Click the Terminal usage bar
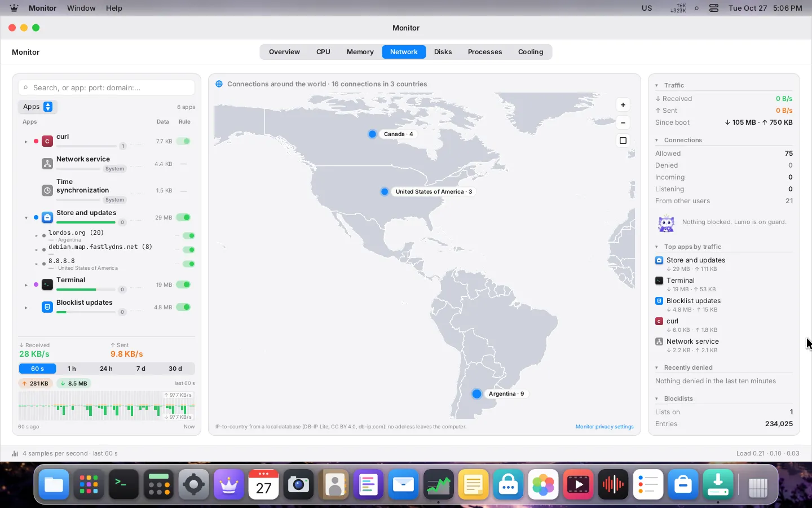The height and width of the screenshot is (508, 812). (x=86, y=290)
